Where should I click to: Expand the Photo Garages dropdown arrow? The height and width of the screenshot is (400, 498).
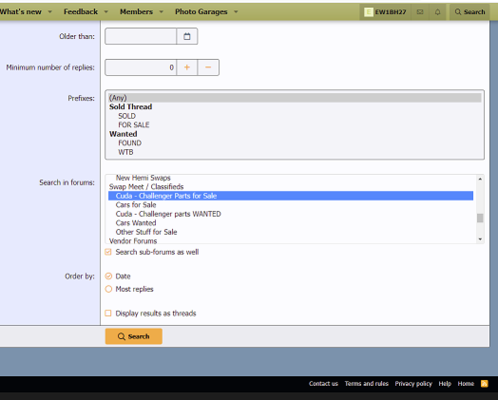(236, 12)
